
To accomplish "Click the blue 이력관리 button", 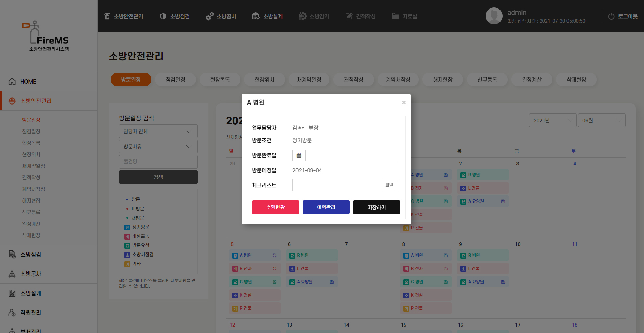I will pos(326,207).
